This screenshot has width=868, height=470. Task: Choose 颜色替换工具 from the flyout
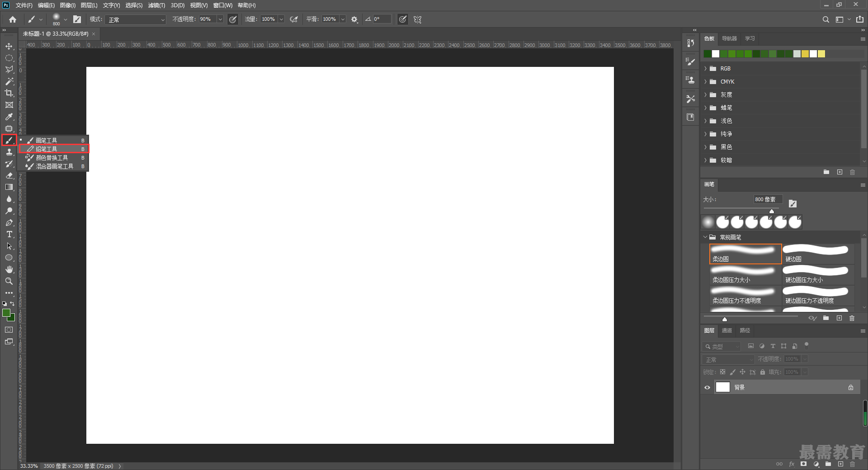[x=54, y=158]
